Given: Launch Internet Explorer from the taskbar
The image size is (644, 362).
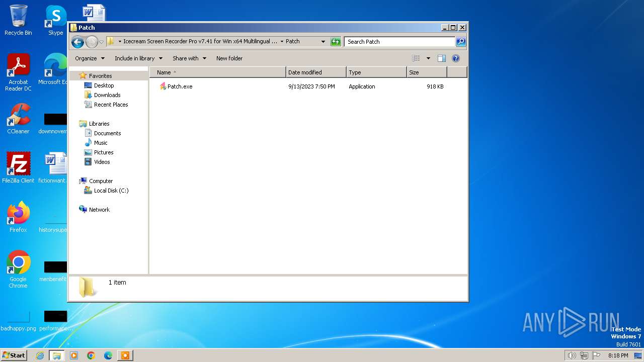Looking at the screenshot, I should [x=40, y=355].
